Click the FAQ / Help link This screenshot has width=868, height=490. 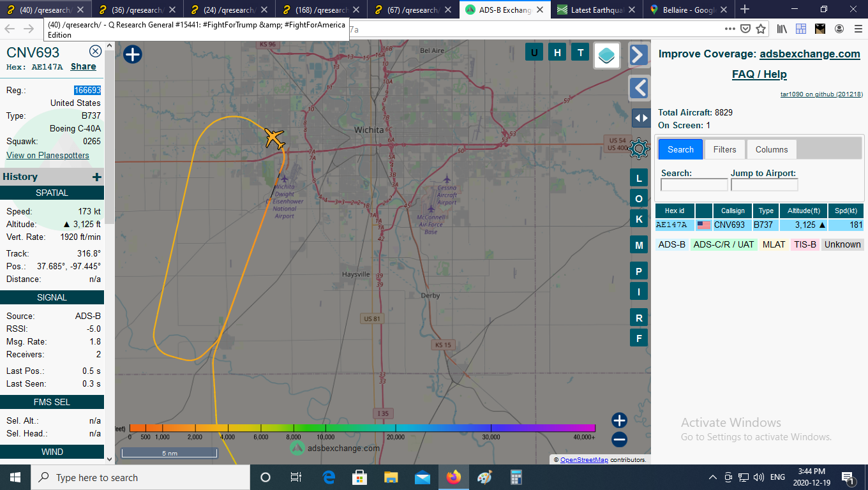pos(759,74)
